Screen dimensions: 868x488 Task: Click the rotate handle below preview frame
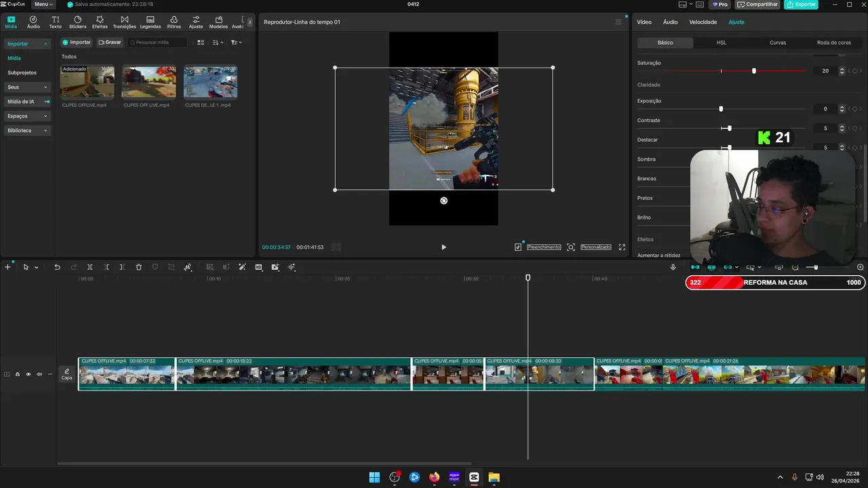point(443,201)
